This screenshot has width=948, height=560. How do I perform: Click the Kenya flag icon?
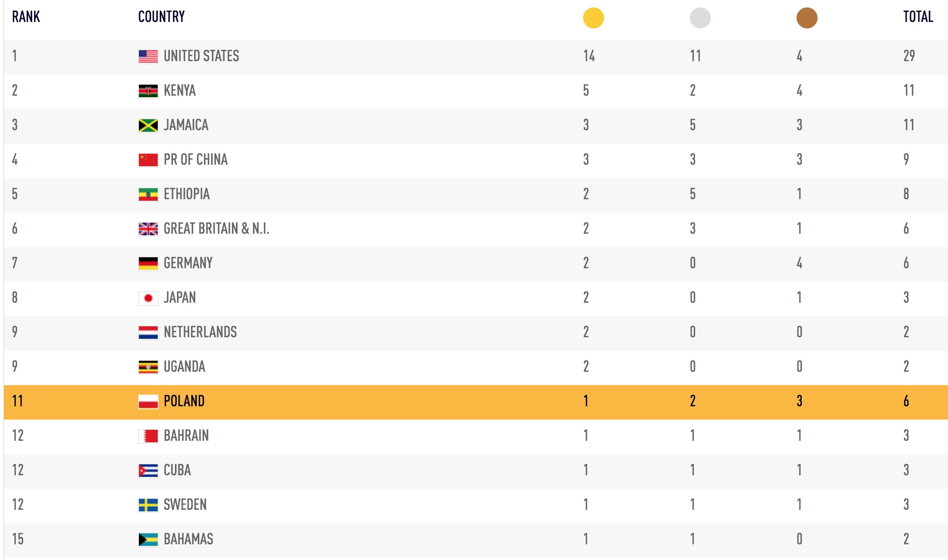(148, 91)
